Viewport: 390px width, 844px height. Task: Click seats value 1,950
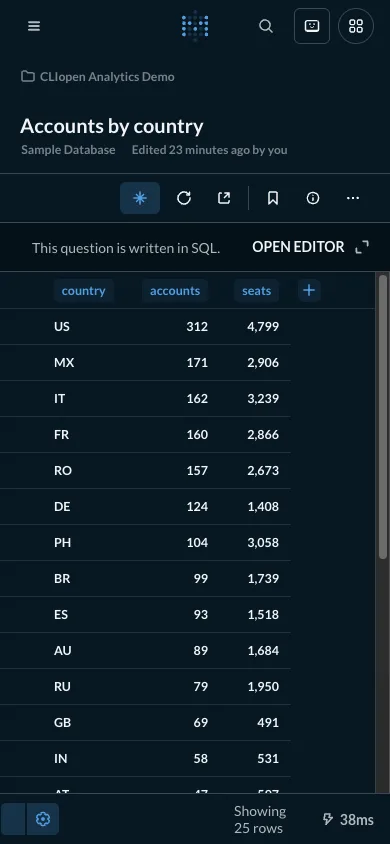[263, 686]
